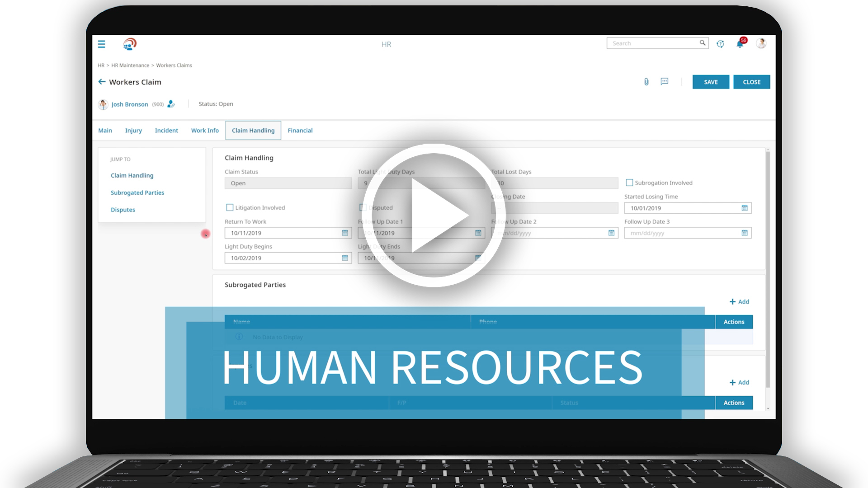Viewport: 868px width, 488px height.
Task: Open the user profile avatar
Action: coord(761,43)
